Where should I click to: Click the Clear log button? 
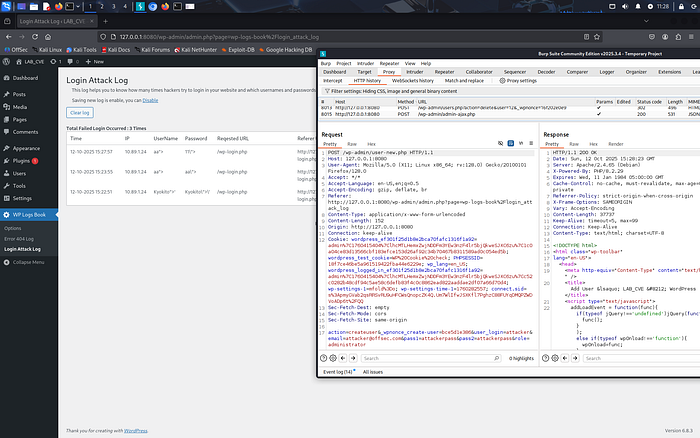click(80, 113)
